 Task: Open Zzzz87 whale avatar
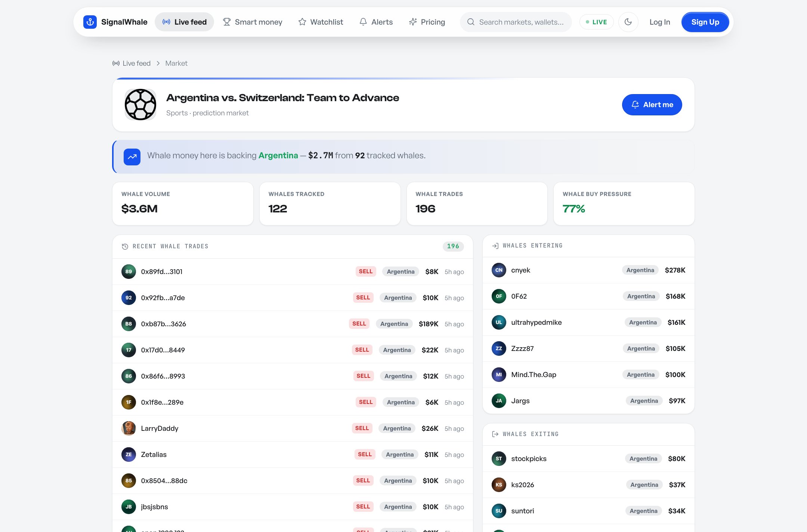click(x=499, y=349)
